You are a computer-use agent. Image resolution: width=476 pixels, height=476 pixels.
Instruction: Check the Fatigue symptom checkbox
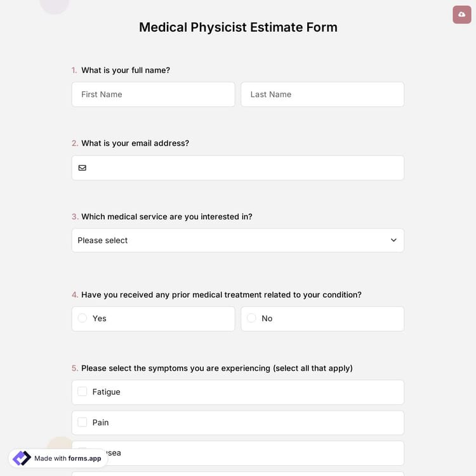click(x=83, y=392)
